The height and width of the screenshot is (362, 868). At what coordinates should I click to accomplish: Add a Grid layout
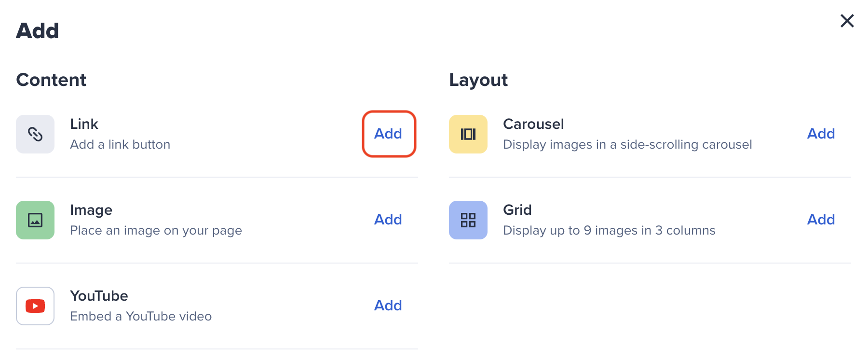click(x=821, y=220)
